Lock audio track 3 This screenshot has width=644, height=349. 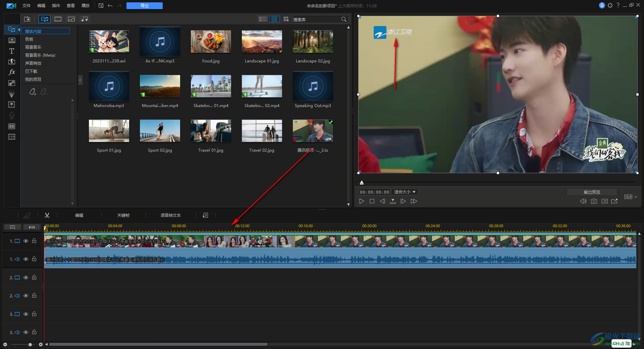pos(34,332)
